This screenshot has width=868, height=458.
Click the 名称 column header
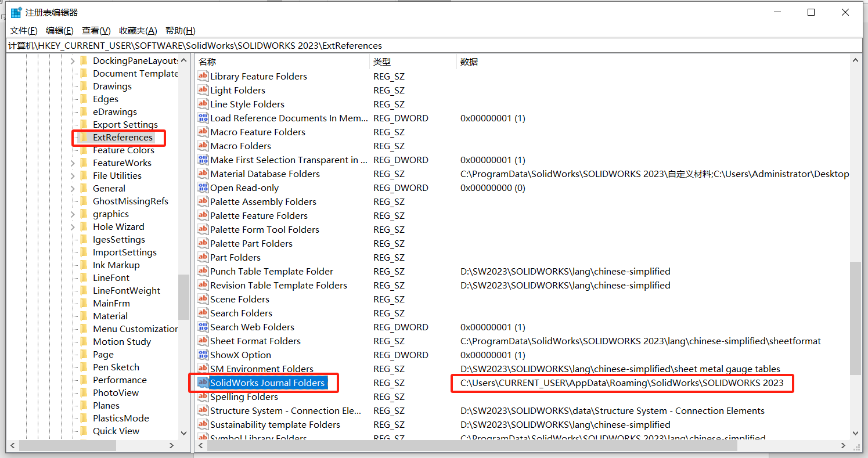tap(207, 62)
